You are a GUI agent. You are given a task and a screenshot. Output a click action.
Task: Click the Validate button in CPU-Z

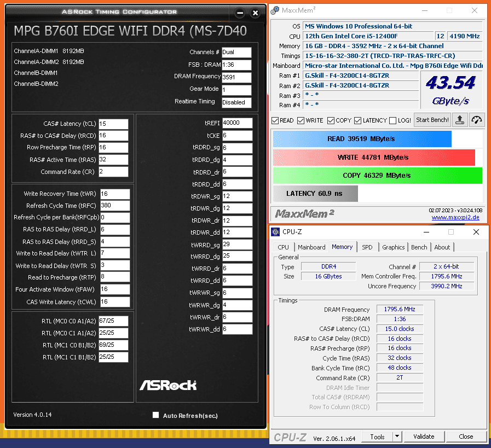coord(424,437)
